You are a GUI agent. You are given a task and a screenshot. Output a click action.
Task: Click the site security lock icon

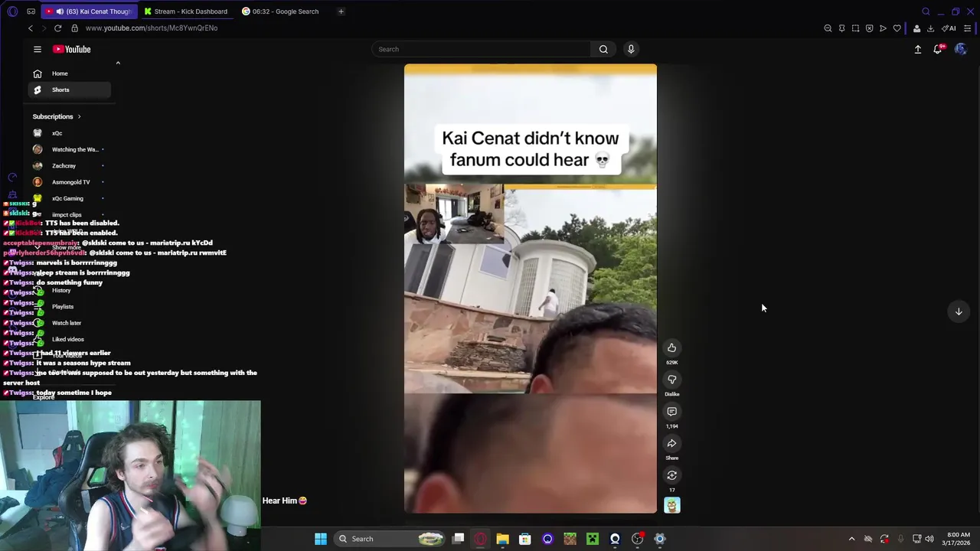click(74, 28)
